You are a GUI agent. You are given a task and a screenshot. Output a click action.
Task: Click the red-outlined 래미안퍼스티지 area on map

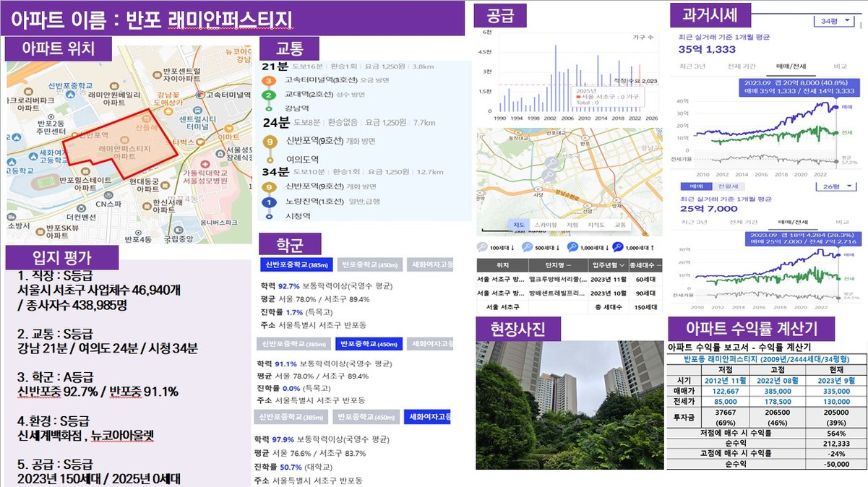point(119,143)
